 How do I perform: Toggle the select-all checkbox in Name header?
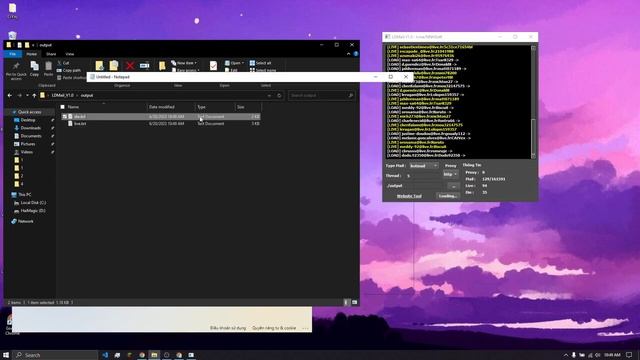(x=62, y=107)
